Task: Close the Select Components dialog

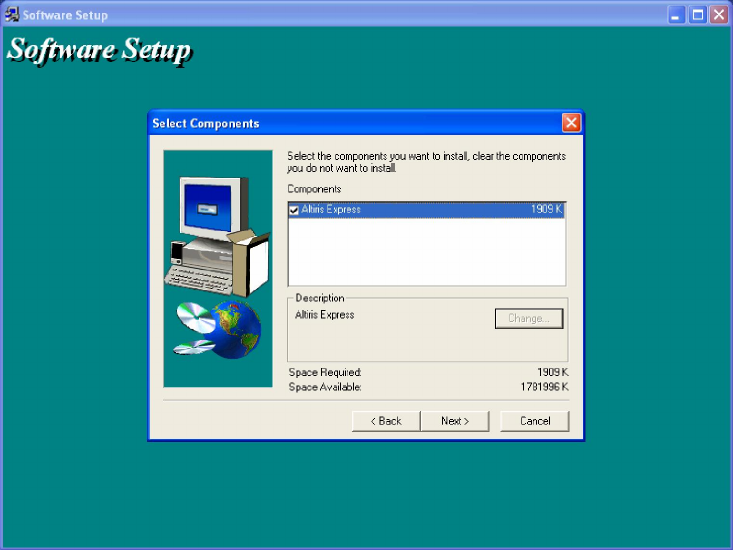Action: tap(571, 123)
